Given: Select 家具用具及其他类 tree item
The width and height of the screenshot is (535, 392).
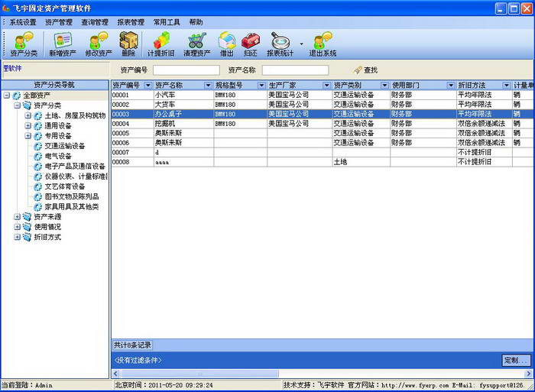Looking at the screenshot, I should (72, 207).
